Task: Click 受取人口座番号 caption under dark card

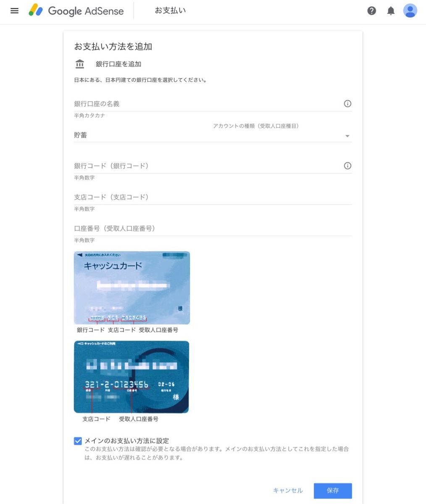Action: pos(139,419)
